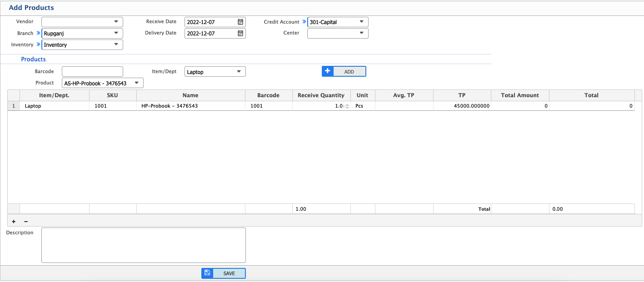644x282 pixels.
Task: Click the blue plus icon beside ADD
Action: coord(327,71)
